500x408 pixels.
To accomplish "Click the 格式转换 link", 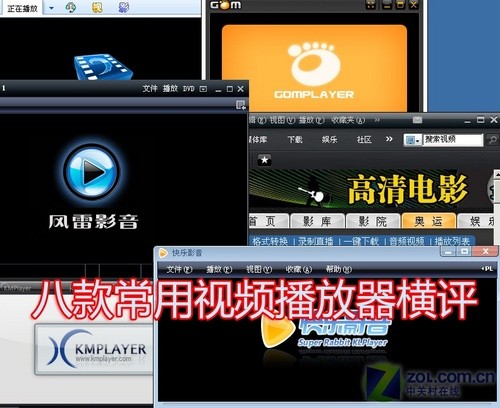I will [270, 241].
